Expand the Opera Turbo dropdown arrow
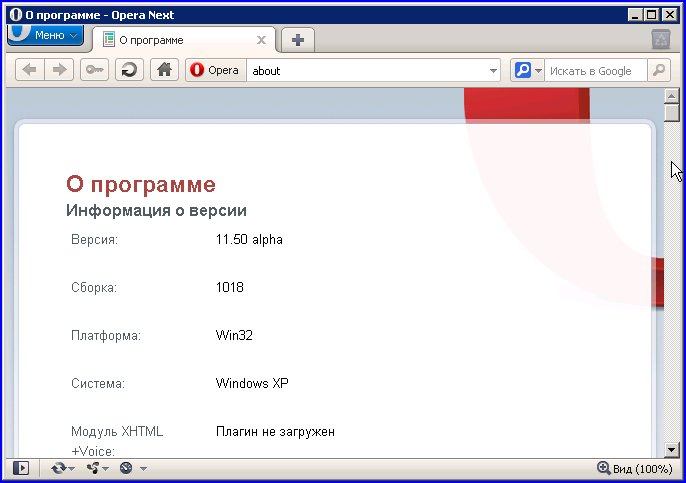The image size is (686, 483). coord(144,469)
